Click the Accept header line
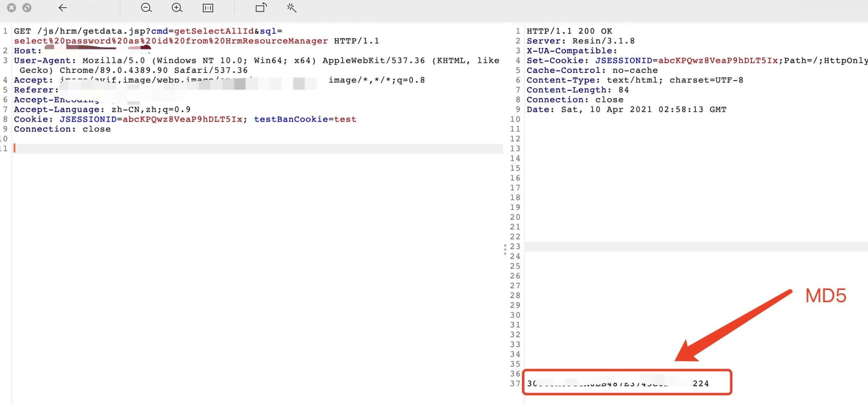The height and width of the screenshot is (405, 868). [x=219, y=80]
